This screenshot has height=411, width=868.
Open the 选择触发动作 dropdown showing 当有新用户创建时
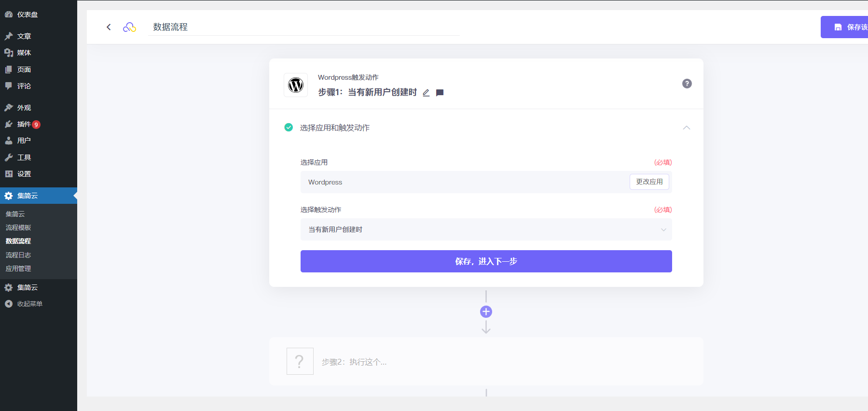[486, 229]
